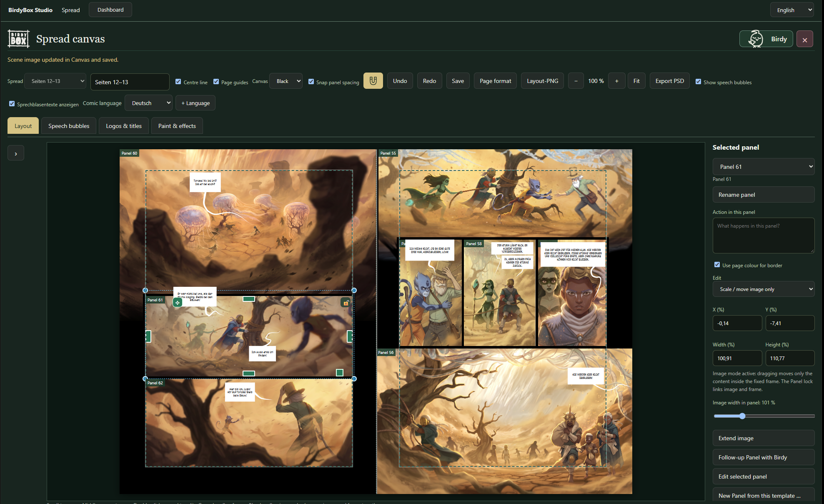Click the bottom edge handle of Panel 61
The image size is (824, 504).
[249, 374]
